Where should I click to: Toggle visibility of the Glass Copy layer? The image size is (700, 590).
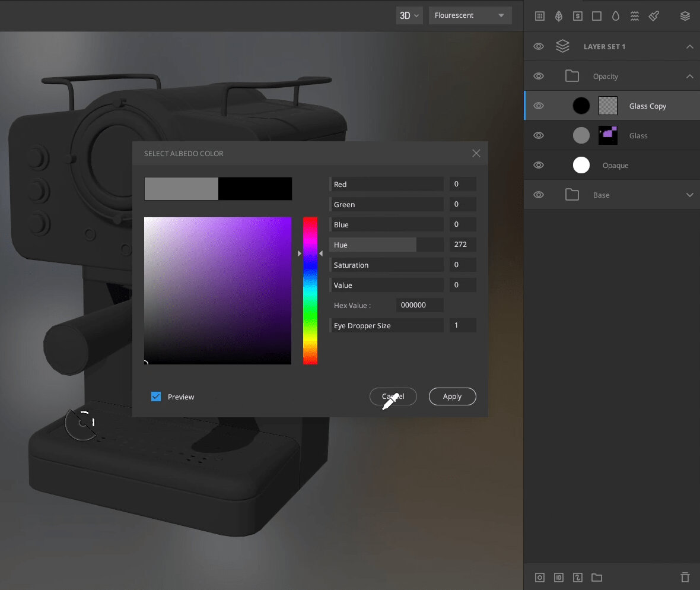pyautogui.click(x=538, y=105)
